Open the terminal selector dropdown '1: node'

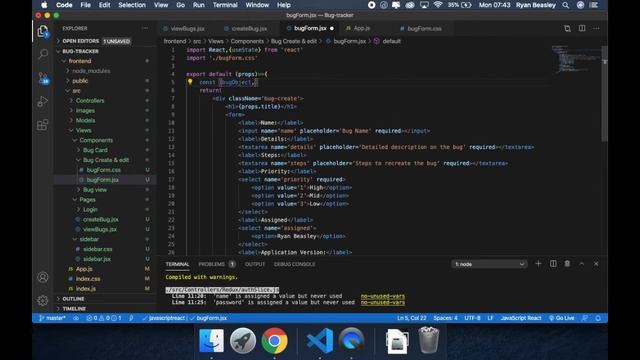489,264
